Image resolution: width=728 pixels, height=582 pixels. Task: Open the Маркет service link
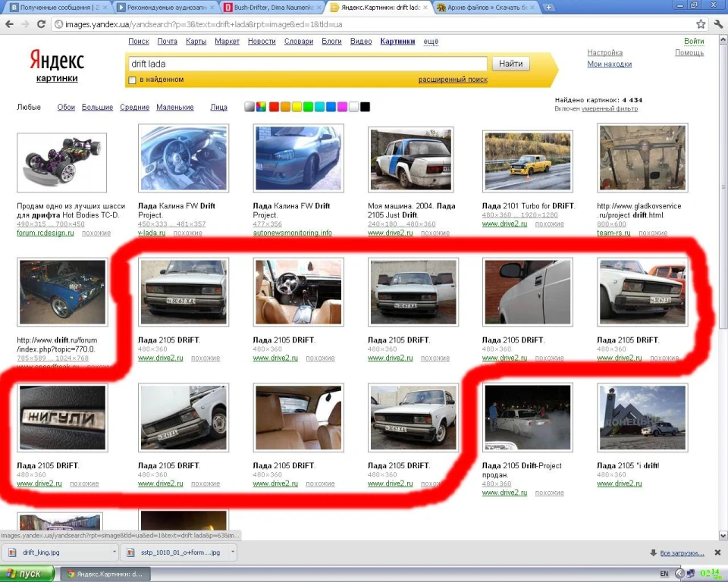[x=227, y=42]
